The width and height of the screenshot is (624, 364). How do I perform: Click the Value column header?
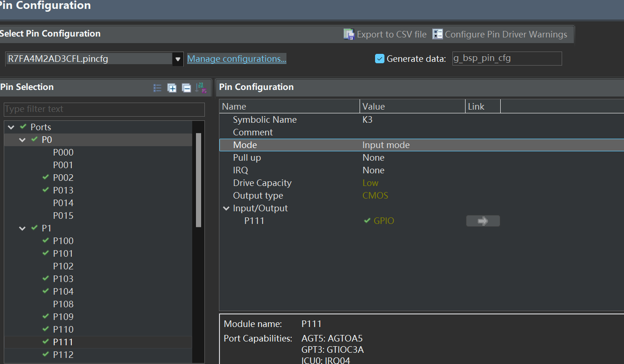click(413, 106)
